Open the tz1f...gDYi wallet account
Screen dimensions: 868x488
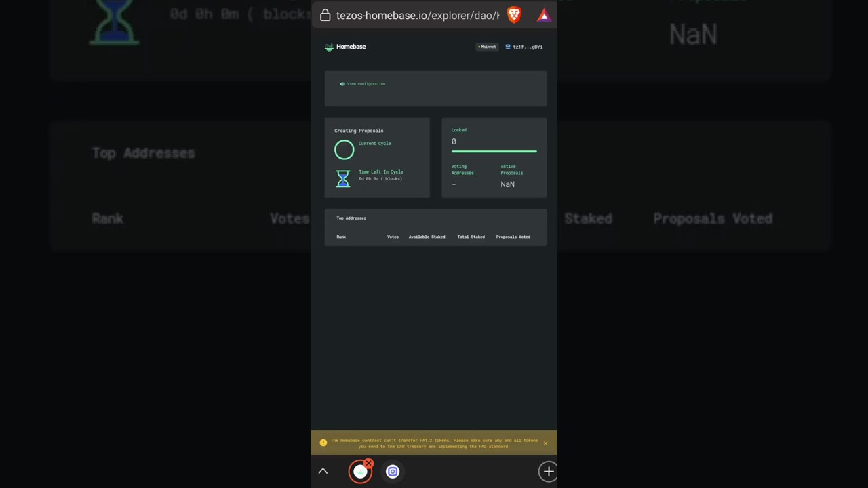coord(524,47)
